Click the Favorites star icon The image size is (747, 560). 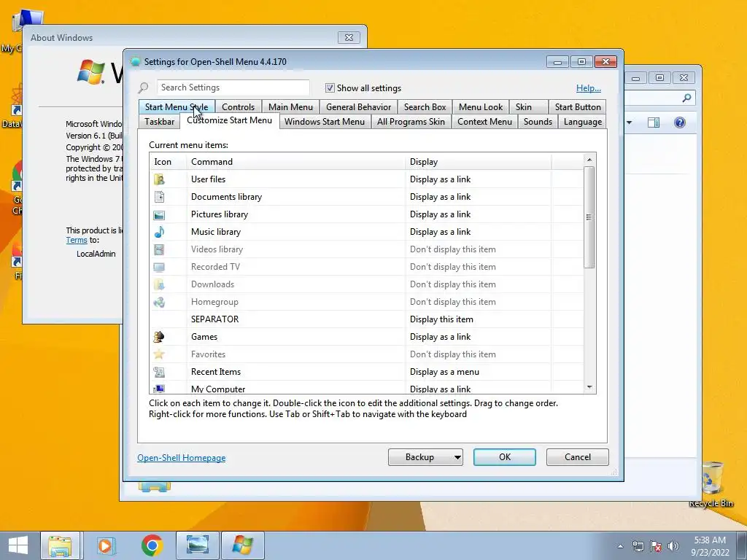tap(159, 354)
